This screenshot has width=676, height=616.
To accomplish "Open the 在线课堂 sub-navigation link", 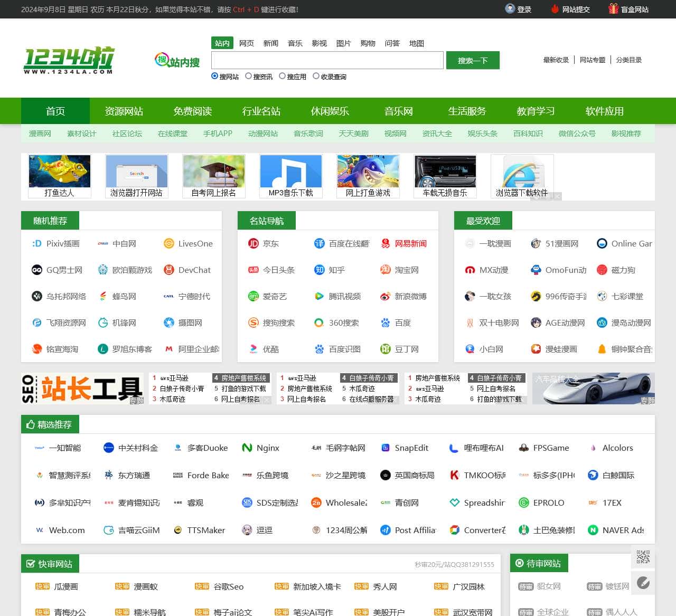I will click(173, 134).
